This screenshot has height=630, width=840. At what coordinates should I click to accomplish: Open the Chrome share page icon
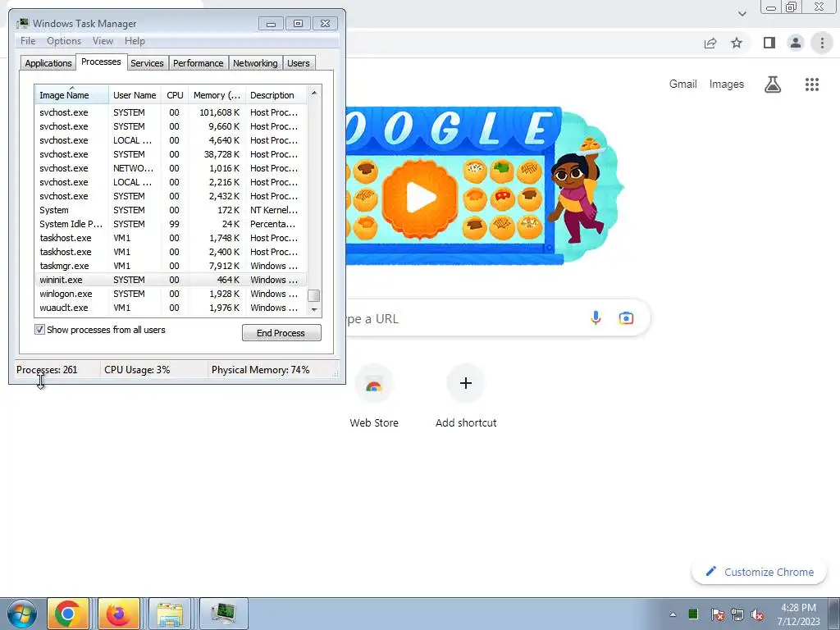tap(710, 43)
